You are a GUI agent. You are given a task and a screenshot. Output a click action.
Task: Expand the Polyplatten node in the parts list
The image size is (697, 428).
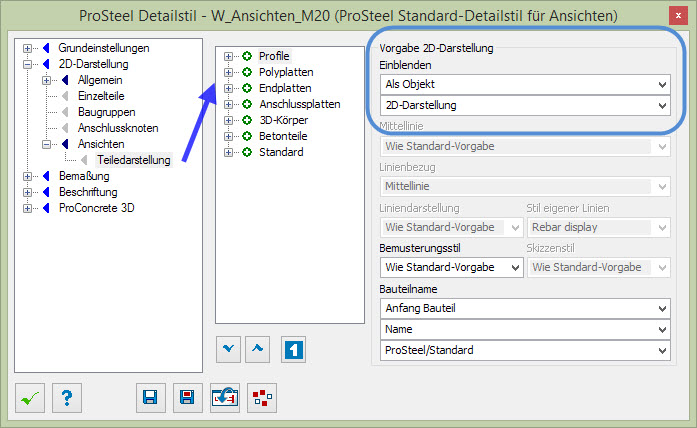pyautogui.click(x=228, y=72)
